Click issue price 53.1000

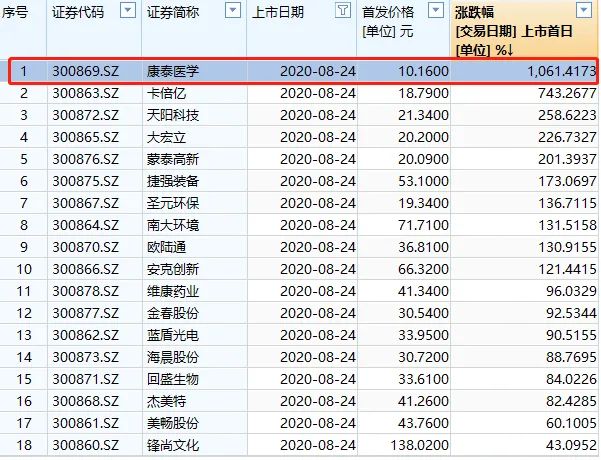pos(423,181)
